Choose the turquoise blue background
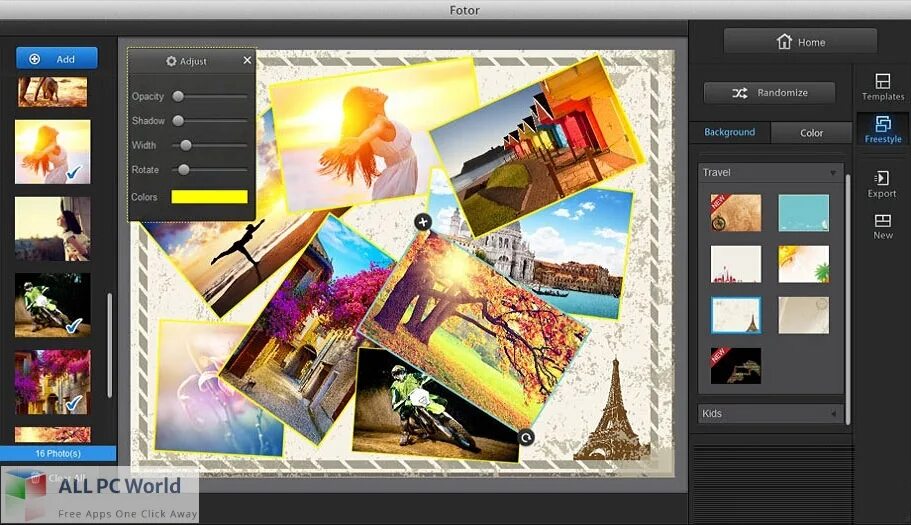 804,213
